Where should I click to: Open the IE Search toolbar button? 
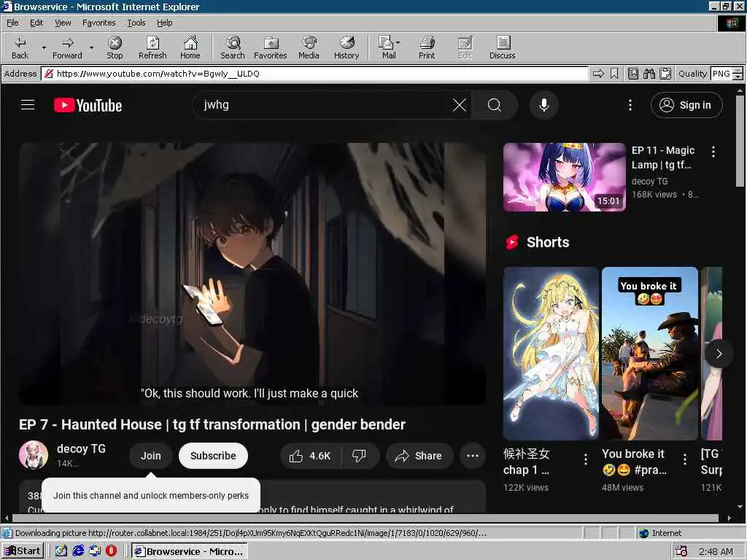pos(233,47)
